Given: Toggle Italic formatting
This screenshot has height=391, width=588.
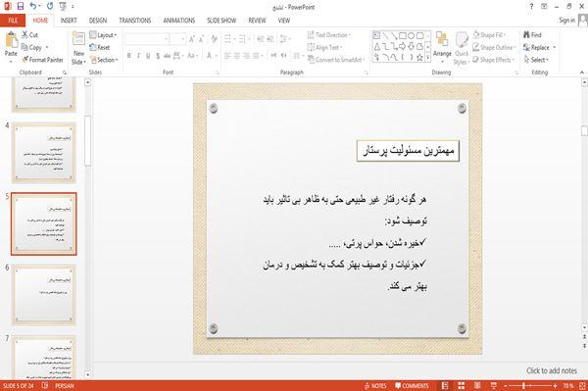Looking at the screenshot, I should click(x=138, y=56).
